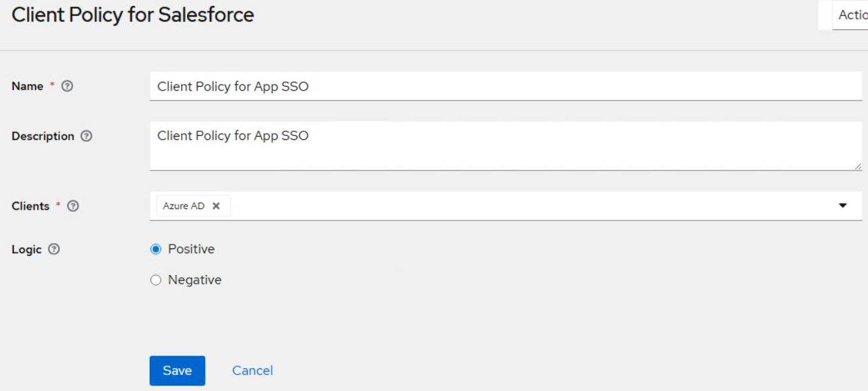Show help for the Logic setting
The height and width of the screenshot is (391, 868).
click(54, 249)
